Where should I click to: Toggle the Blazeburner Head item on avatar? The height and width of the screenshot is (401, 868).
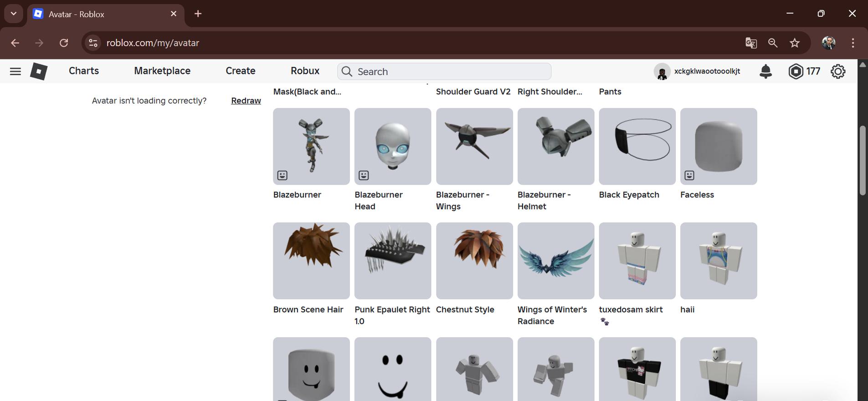[x=392, y=146]
